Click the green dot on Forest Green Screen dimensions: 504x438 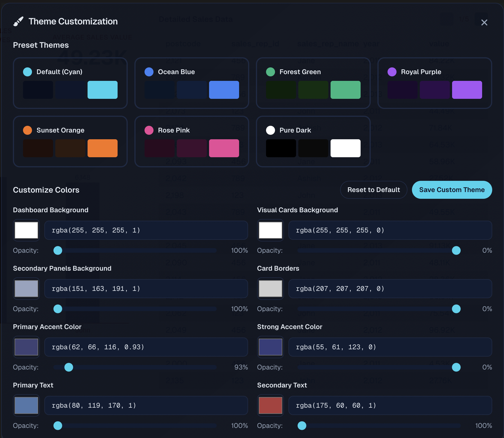click(271, 72)
